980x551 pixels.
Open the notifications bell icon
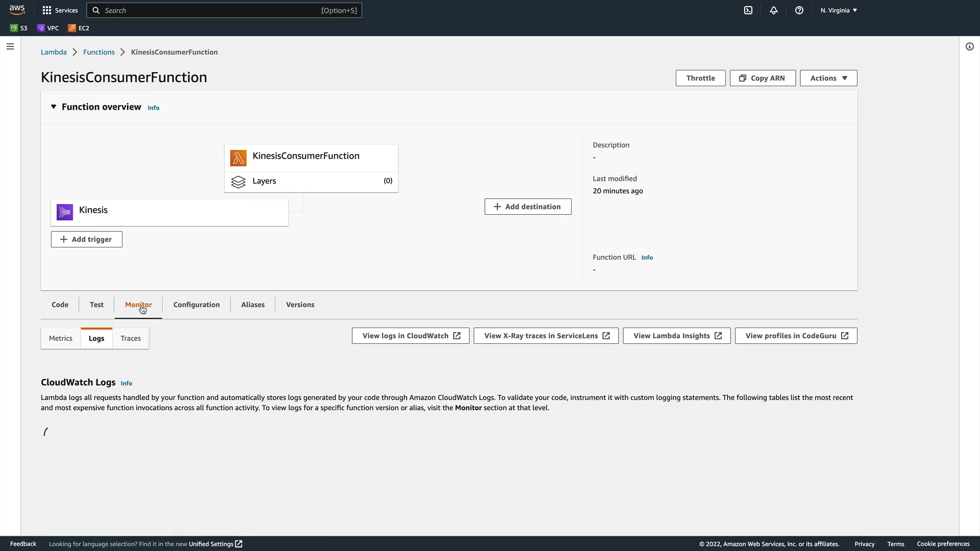coord(774,10)
